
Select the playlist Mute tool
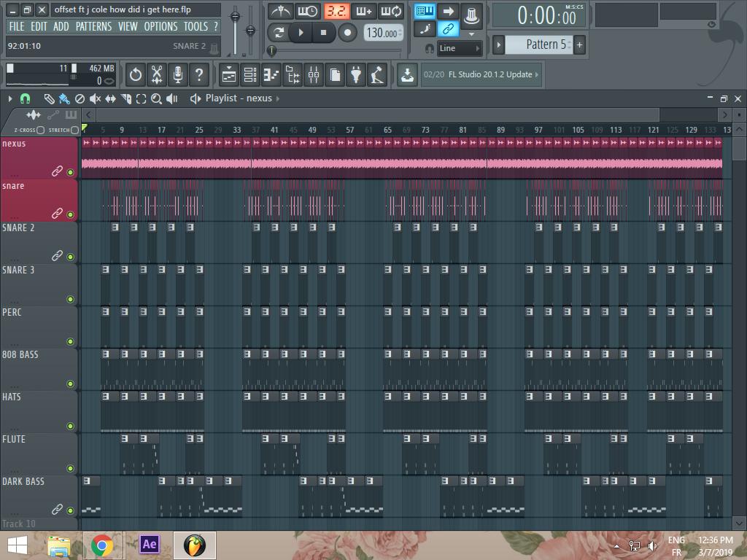96,98
